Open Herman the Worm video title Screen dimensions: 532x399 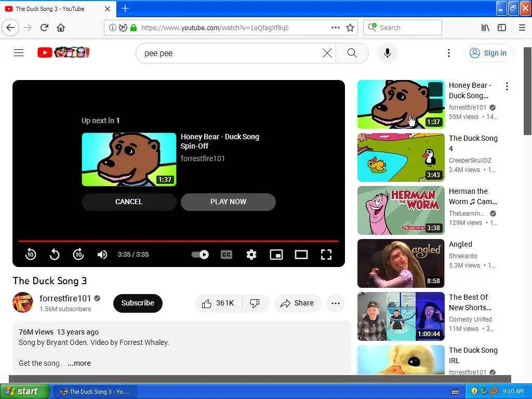(473, 196)
